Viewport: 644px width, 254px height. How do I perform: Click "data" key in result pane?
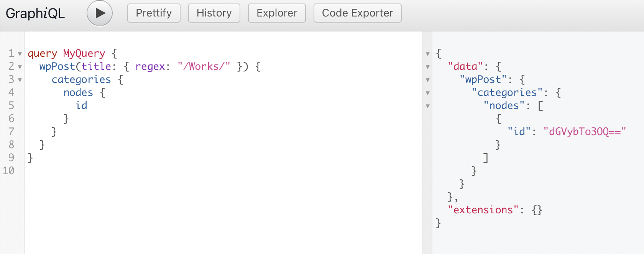465,66
